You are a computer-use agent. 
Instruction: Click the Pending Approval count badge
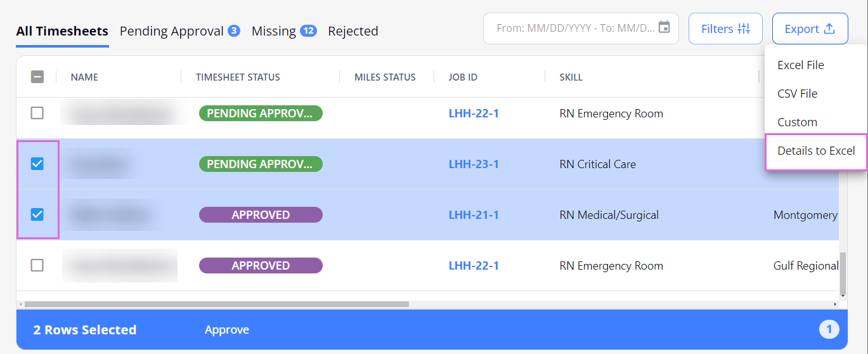pos(234,30)
